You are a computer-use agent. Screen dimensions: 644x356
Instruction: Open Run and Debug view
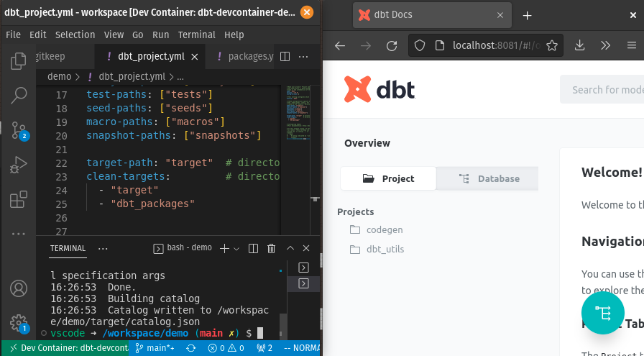(x=18, y=165)
